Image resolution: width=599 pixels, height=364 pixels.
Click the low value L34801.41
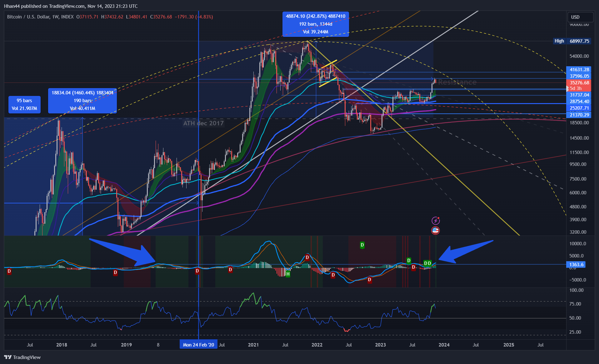click(x=137, y=17)
